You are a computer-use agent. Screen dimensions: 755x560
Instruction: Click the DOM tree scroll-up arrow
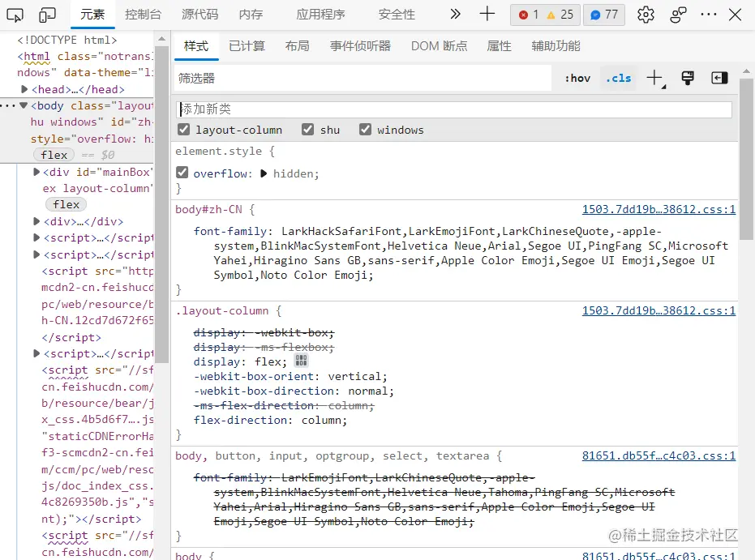click(162, 38)
